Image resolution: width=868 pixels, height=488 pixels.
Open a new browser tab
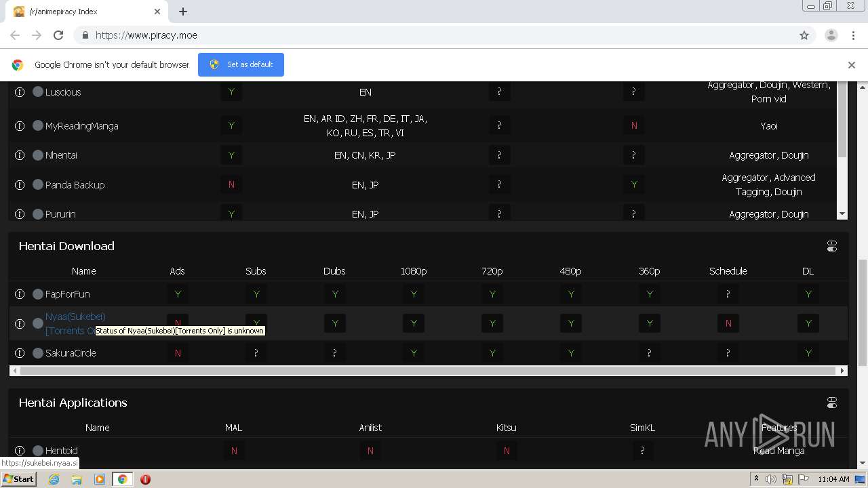click(183, 12)
